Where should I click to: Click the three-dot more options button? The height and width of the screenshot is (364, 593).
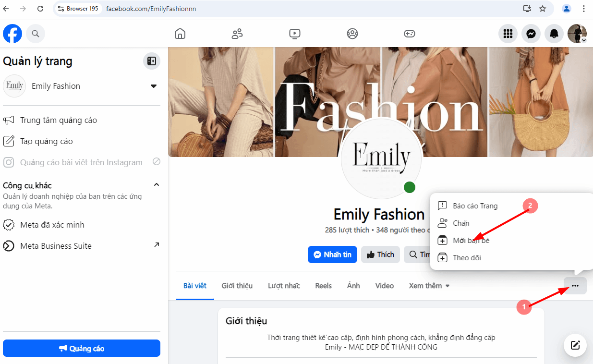(575, 286)
